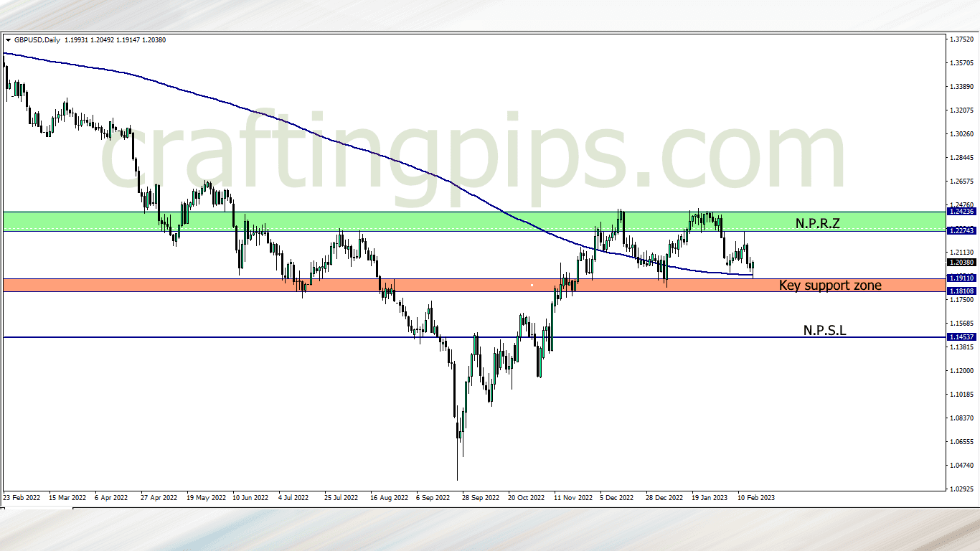Select the N.P.S.L text label
The image size is (980, 551).
point(824,331)
